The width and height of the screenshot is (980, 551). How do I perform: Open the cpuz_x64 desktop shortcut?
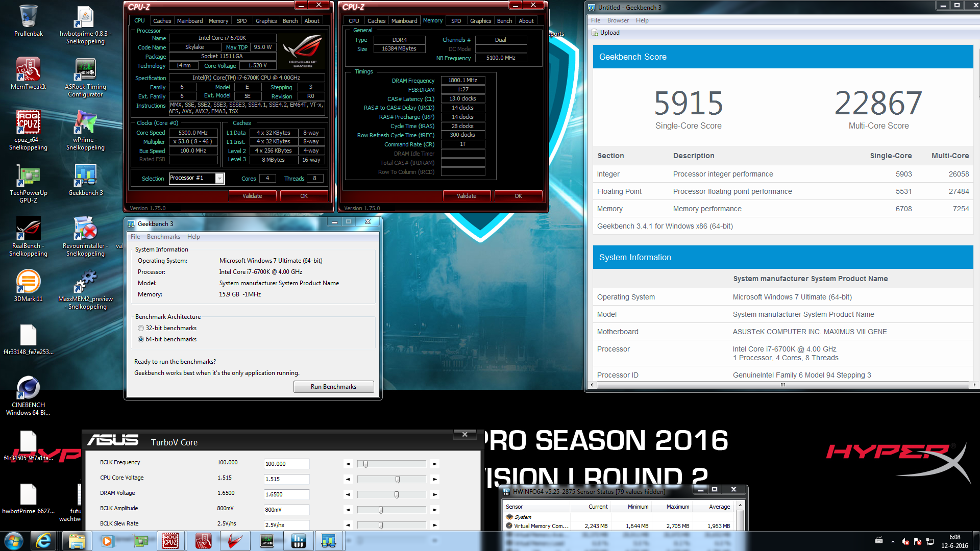29,131
